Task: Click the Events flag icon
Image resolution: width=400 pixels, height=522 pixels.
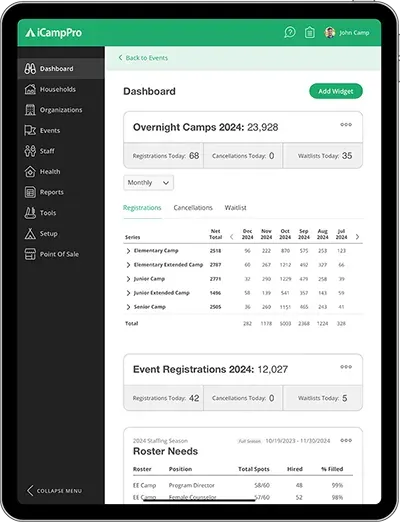Action: 30,130
